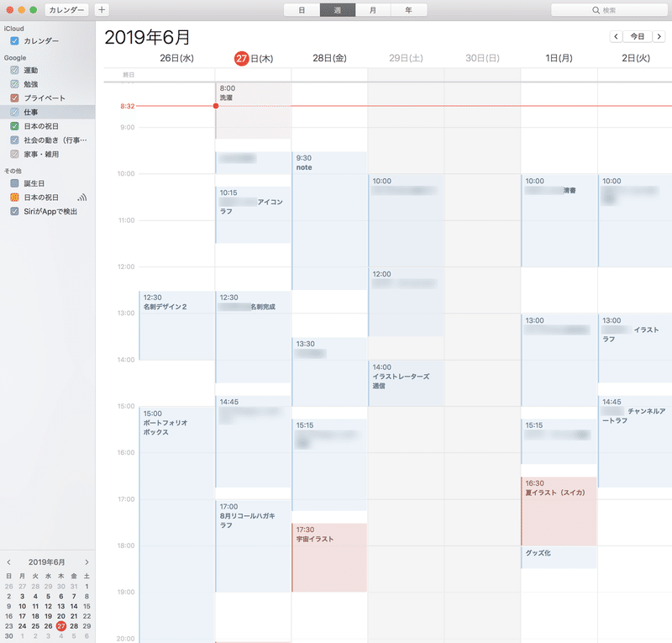Toggle 家事・雑用 calendar checkbox

coord(14,154)
